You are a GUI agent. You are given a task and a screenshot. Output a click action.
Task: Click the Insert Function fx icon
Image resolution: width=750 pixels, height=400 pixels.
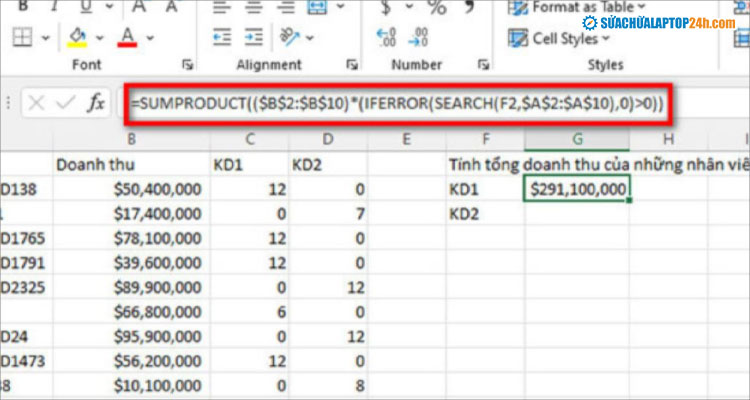(x=96, y=103)
